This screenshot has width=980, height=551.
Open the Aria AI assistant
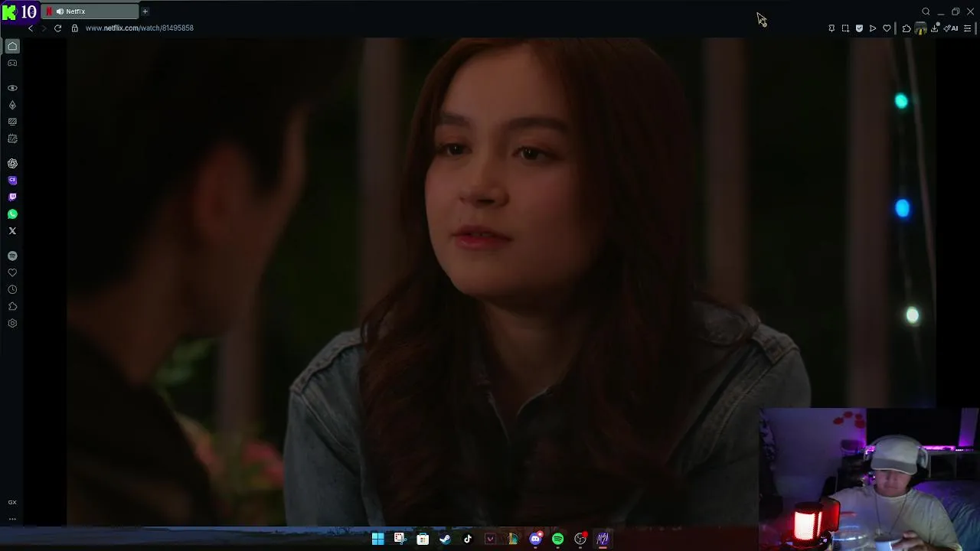[x=952, y=28]
